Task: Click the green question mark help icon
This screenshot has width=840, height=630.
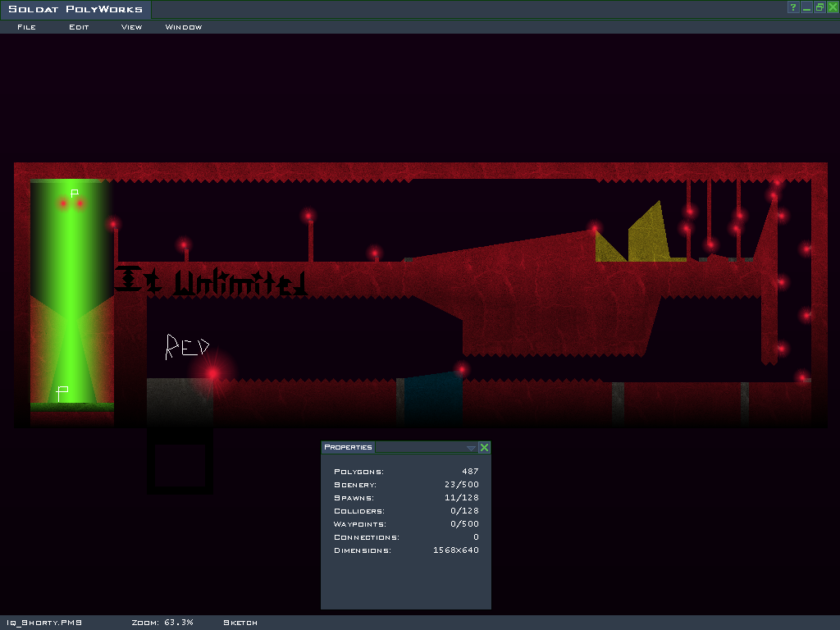Action: click(x=793, y=7)
